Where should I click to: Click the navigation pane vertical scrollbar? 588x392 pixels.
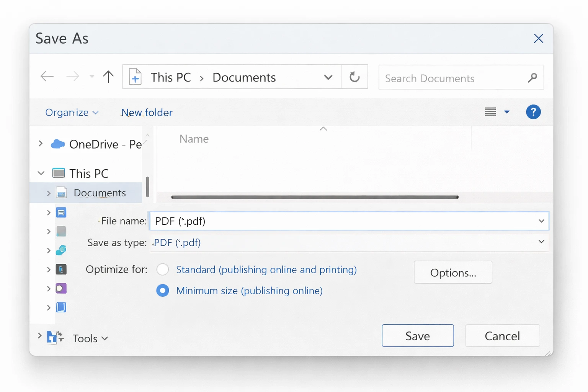click(x=147, y=186)
